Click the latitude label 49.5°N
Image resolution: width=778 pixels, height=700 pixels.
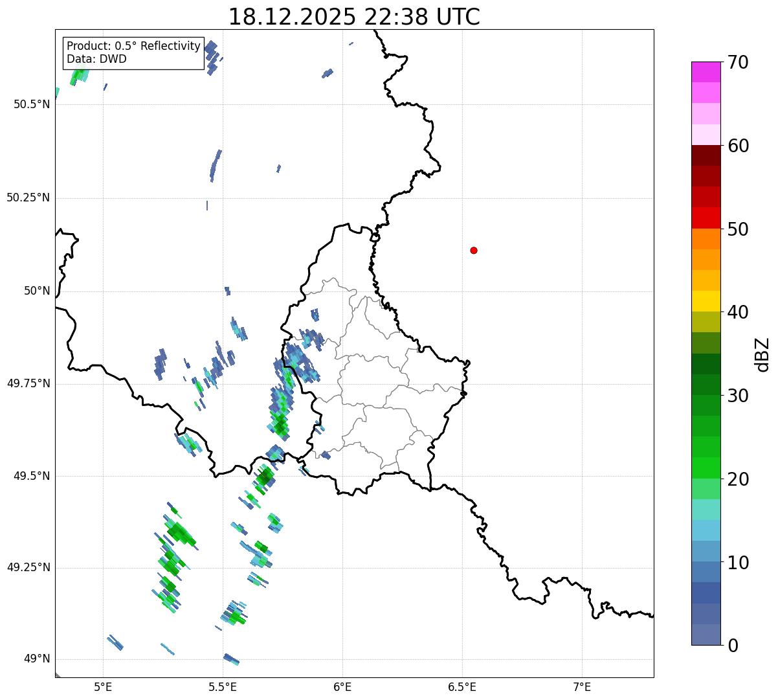pos(32,476)
